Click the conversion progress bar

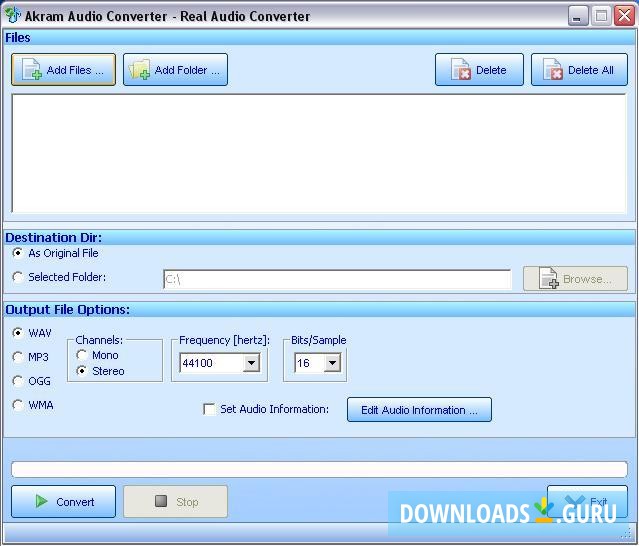pyautogui.click(x=319, y=469)
